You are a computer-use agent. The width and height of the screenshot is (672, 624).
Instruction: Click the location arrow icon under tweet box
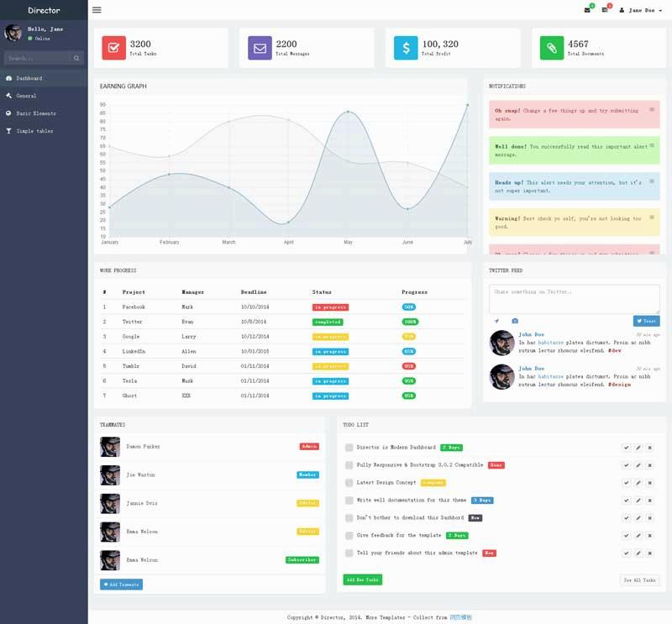(x=496, y=321)
